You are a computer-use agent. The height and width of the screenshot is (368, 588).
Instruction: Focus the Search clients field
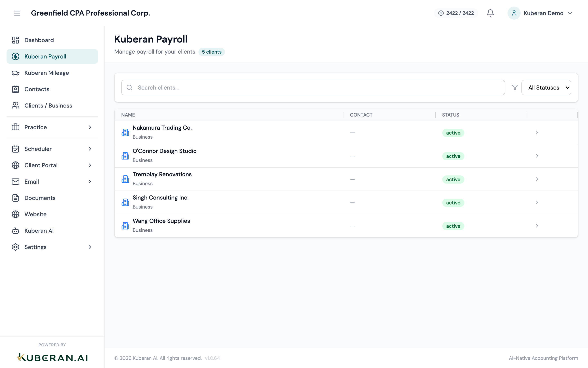click(313, 87)
